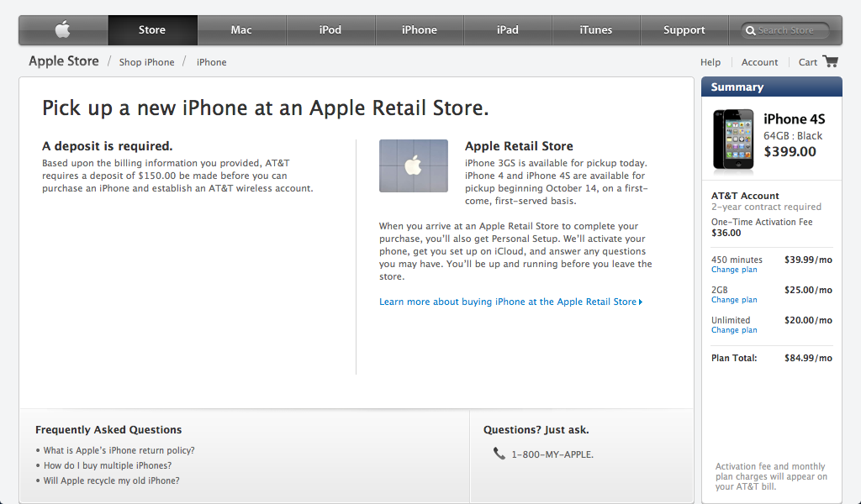Click the Apple Retail Store image

tap(414, 165)
